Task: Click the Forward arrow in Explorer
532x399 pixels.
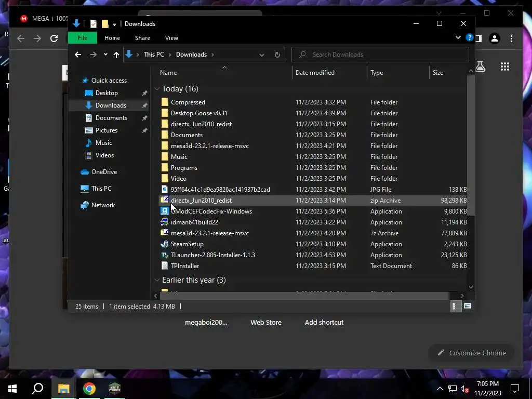Action: 94,55
